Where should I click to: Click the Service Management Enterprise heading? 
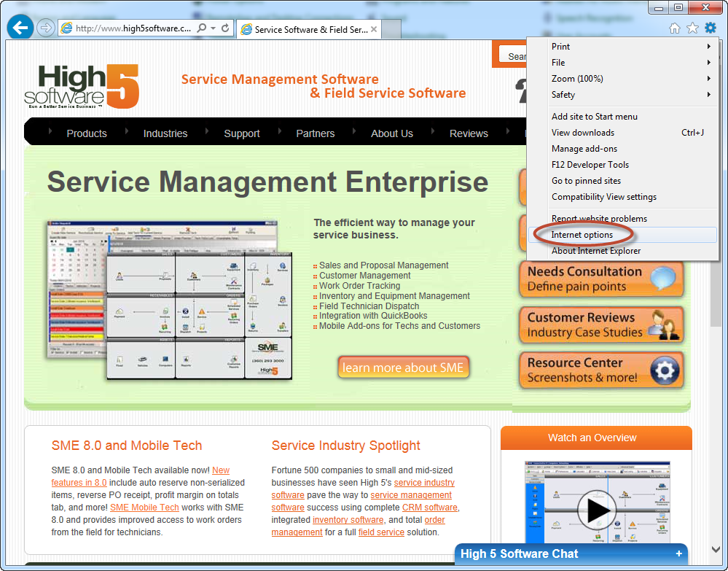click(x=268, y=182)
